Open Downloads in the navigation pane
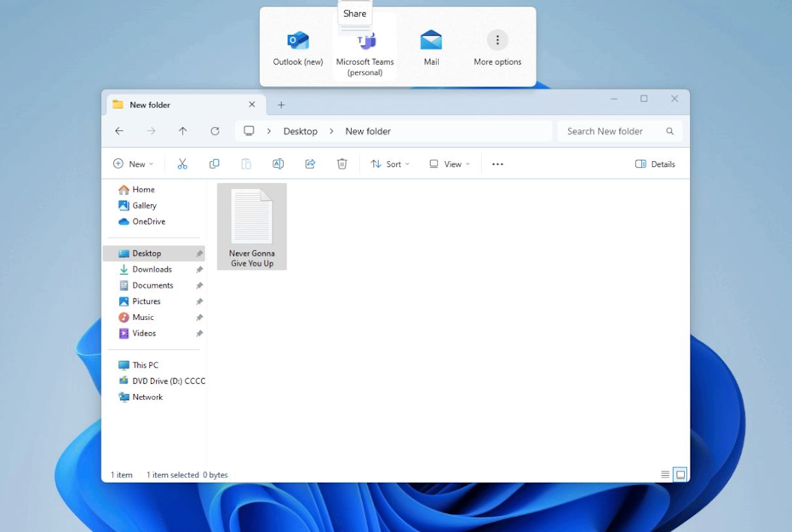Viewport: 792px width, 532px height. coord(152,269)
